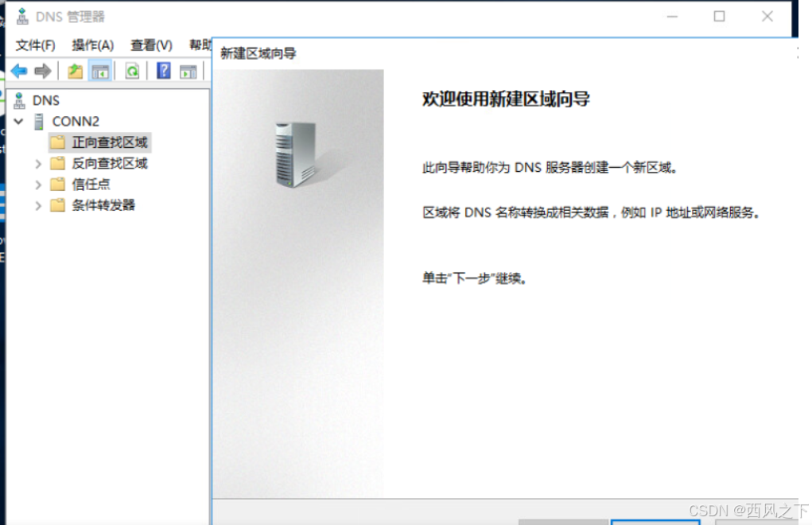Click the back navigation arrow

[x=19, y=70]
